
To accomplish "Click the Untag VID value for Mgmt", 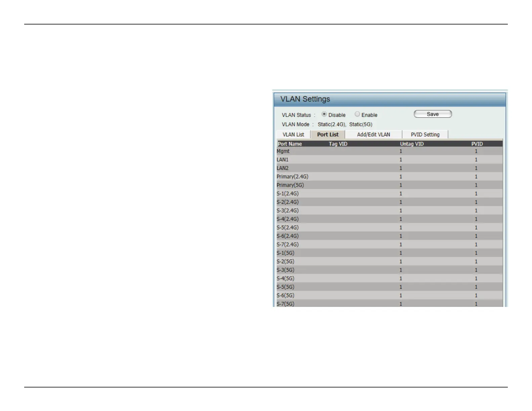I will [x=401, y=151].
